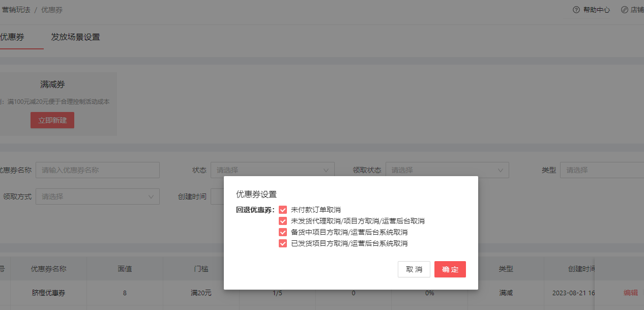The image size is (644, 310).
Task: Click 立即新建 under 满减券
Action: click(52, 120)
